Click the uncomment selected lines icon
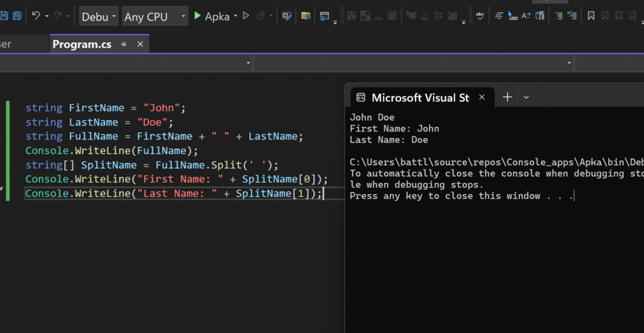 pos(572,16)
